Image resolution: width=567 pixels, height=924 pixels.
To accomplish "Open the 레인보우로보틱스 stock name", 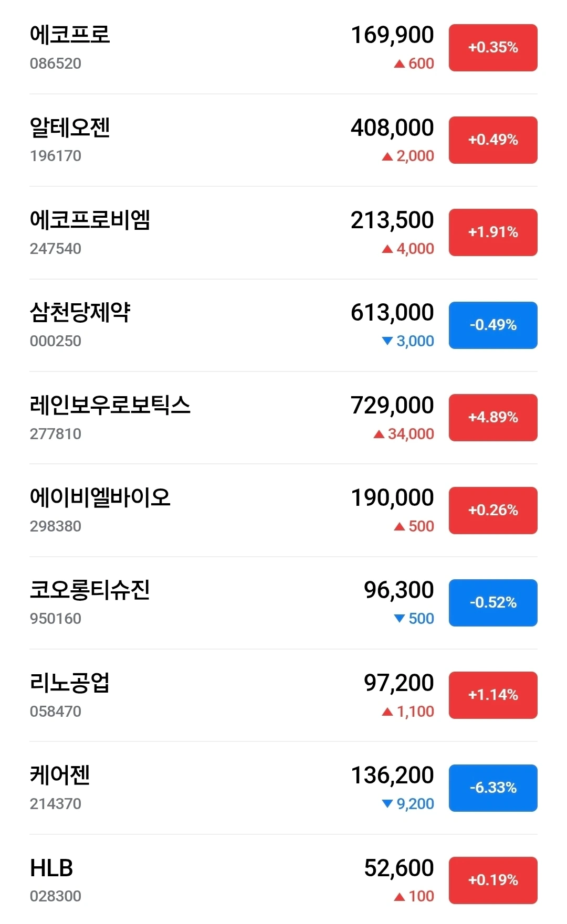I will (x=110, y=405).
